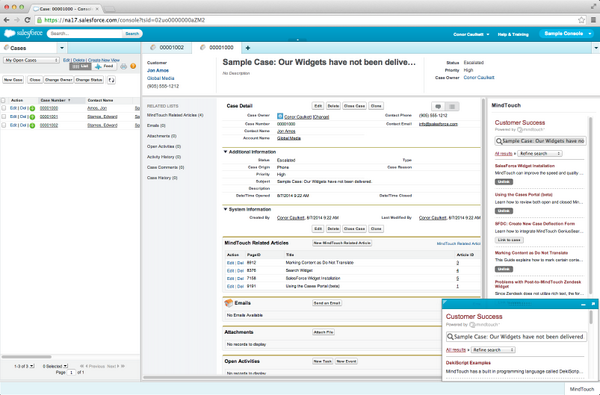Click the New Case button
The image size is (600, 395).
(x=13, y=80)
